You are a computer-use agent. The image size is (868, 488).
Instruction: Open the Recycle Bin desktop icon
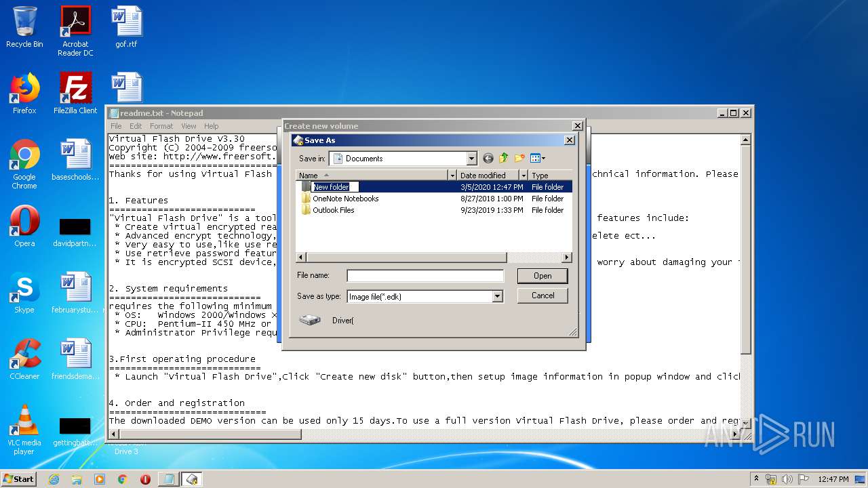tap(24, 28)
